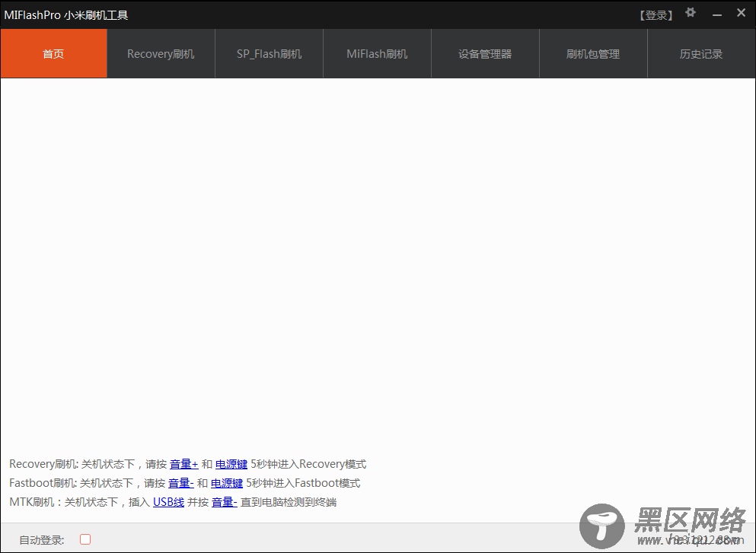
Task: Open the settings gear icon
Action: [691, 12]
